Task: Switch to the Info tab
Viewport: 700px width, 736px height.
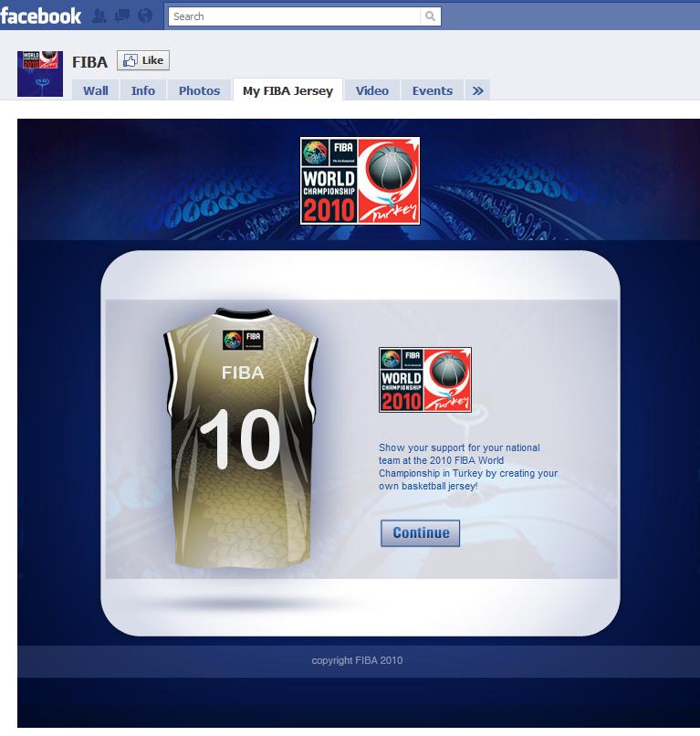Action: tap(143, 90)
